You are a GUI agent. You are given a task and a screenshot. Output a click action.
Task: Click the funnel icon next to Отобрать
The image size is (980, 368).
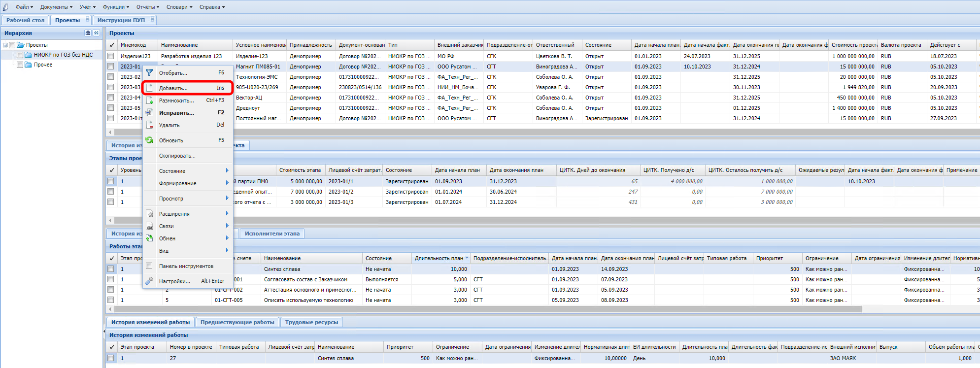click(x=149, y=73)
